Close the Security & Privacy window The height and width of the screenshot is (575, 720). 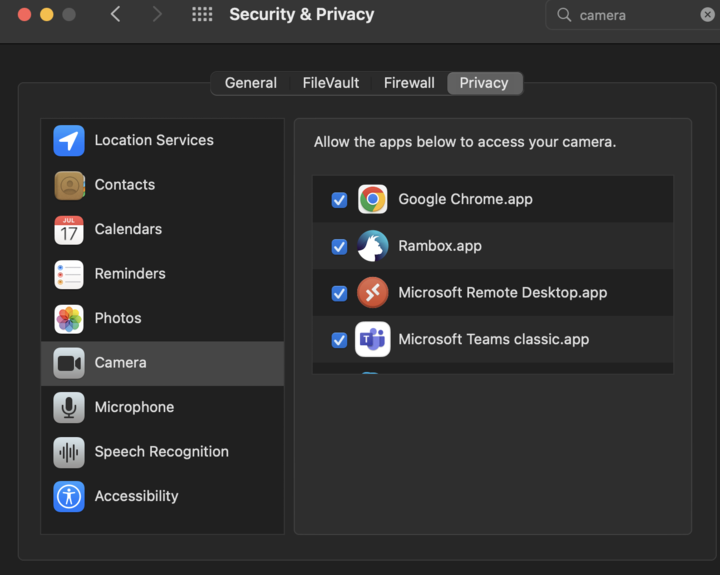pos(24,15)
